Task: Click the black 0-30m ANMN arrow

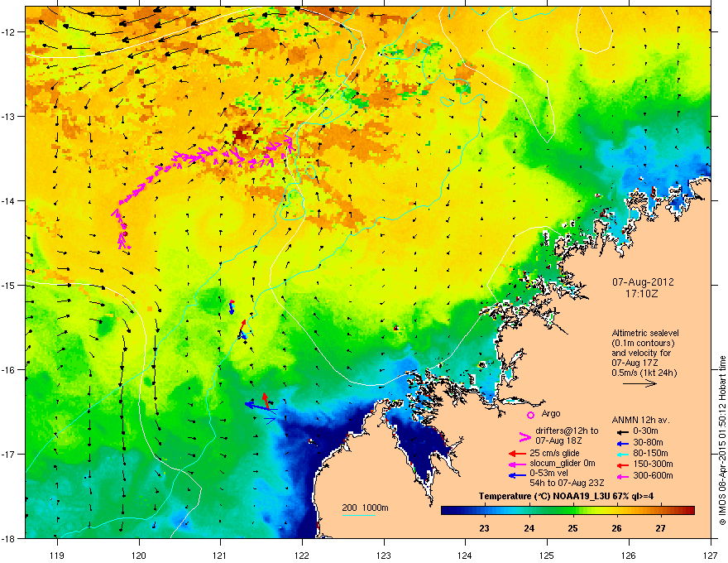Action: 623,431
